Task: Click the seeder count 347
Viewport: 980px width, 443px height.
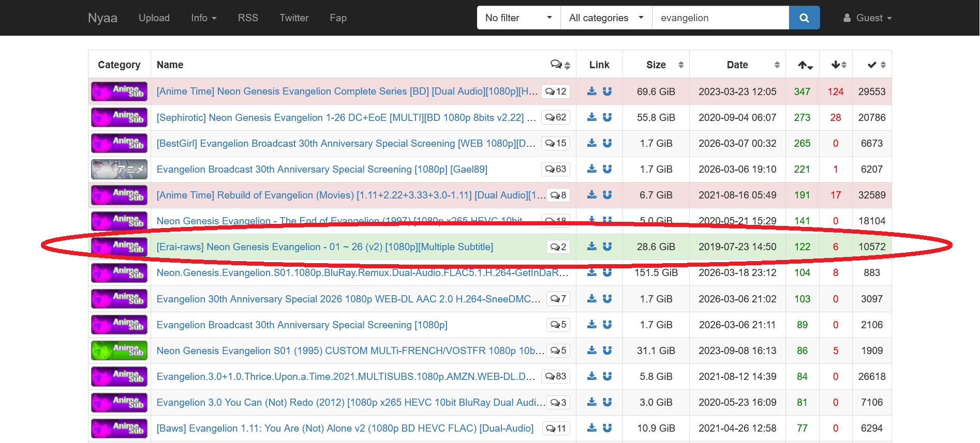Action: (x=802, y=91)
